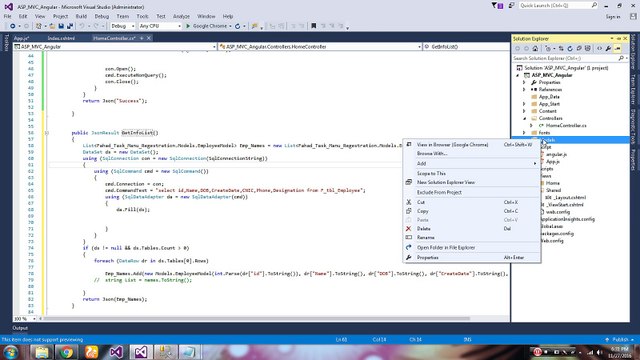Image resolution: width=640 pixels, height=360 pixels.
Task: Click the save all toolbar icon
Action: (x=70, y=26)
